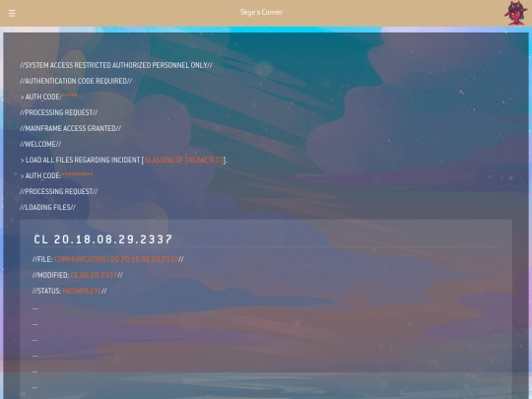Click the first PROCESSING REQUEST line
532x399 pixels.
[59, 112]
